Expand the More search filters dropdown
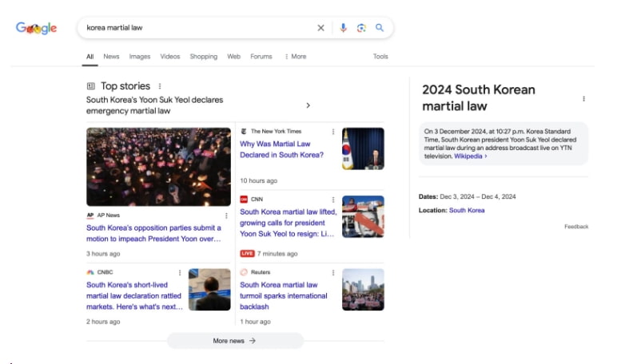 click(296, 57)
